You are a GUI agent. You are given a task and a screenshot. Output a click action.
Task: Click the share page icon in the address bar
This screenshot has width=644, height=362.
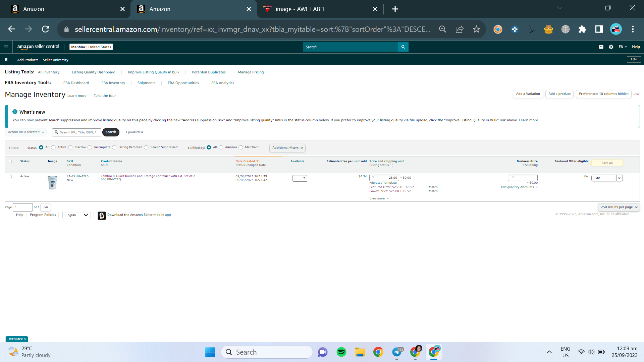pyautogui.click(x=460, y=29)
